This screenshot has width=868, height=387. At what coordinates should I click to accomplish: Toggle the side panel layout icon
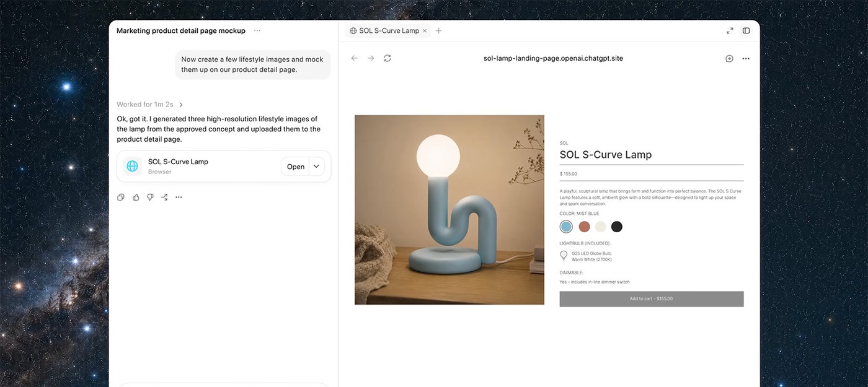pos(746,30)
